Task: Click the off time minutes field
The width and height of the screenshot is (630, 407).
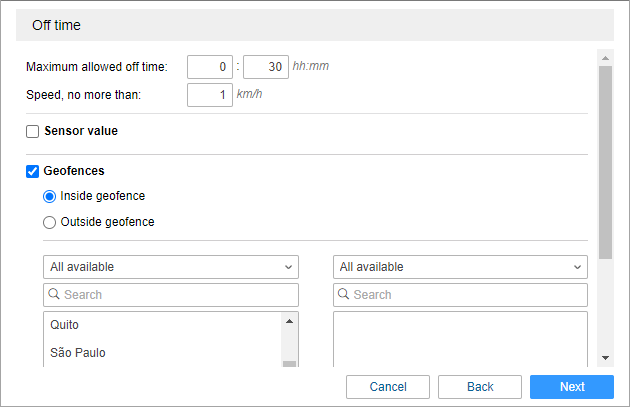Action: point(266,67)
